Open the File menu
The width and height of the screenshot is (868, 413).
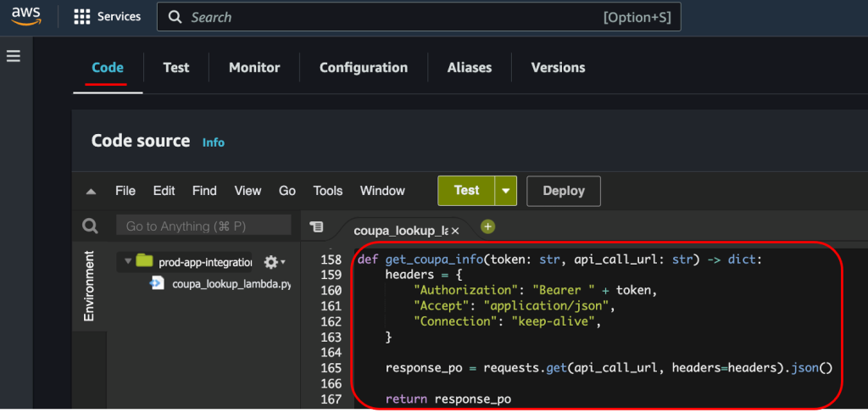click(125, 191)
